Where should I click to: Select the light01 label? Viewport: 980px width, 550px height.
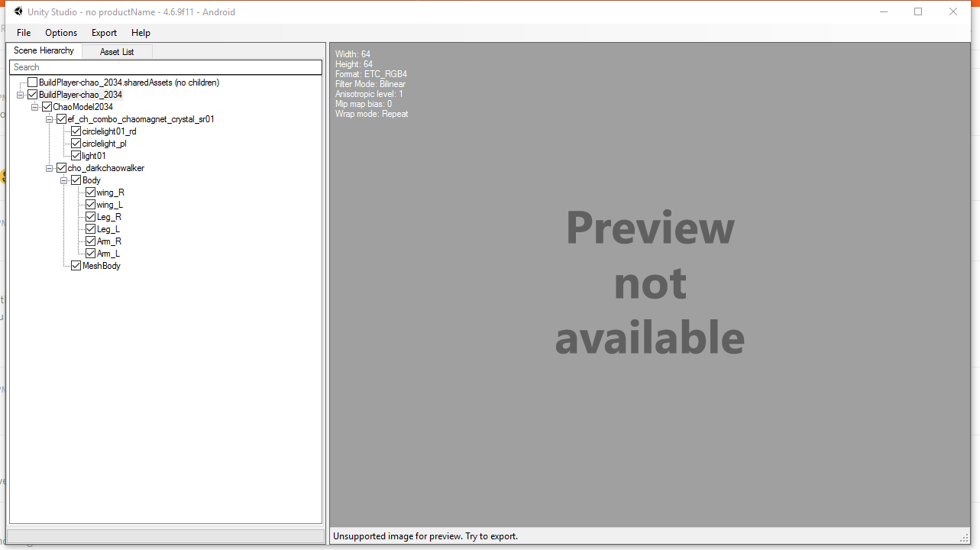pyautogui.click(x=94, y=156)
